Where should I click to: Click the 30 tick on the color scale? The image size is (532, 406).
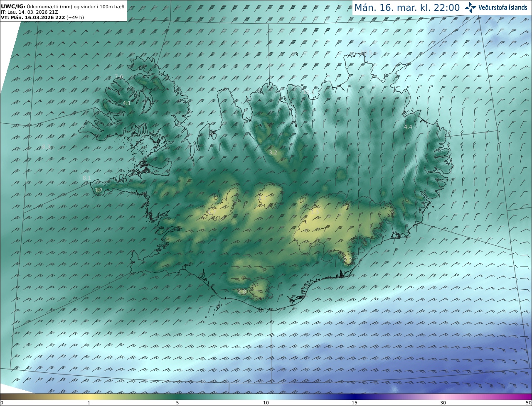443,403
